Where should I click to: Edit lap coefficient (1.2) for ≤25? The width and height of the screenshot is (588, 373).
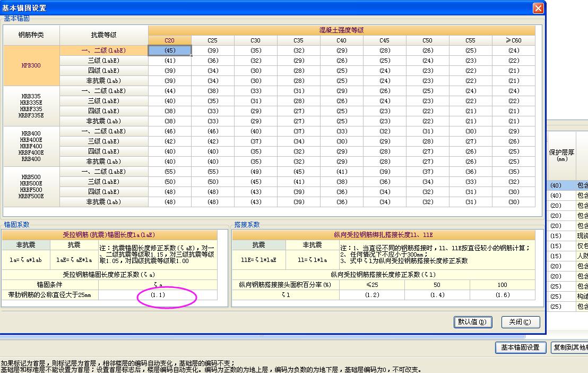click(372, 295)
